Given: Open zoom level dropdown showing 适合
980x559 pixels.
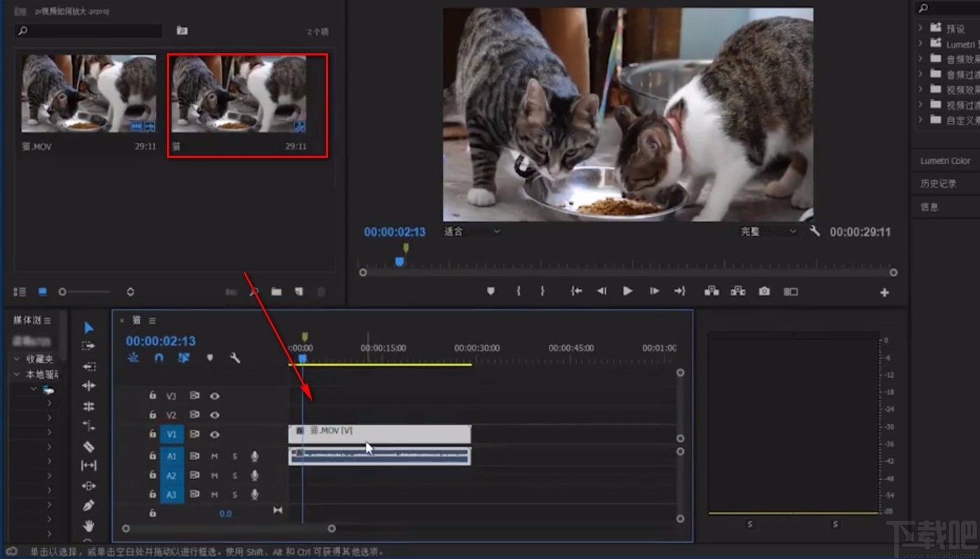Looking at the screenshot, I should click(472, 231).
